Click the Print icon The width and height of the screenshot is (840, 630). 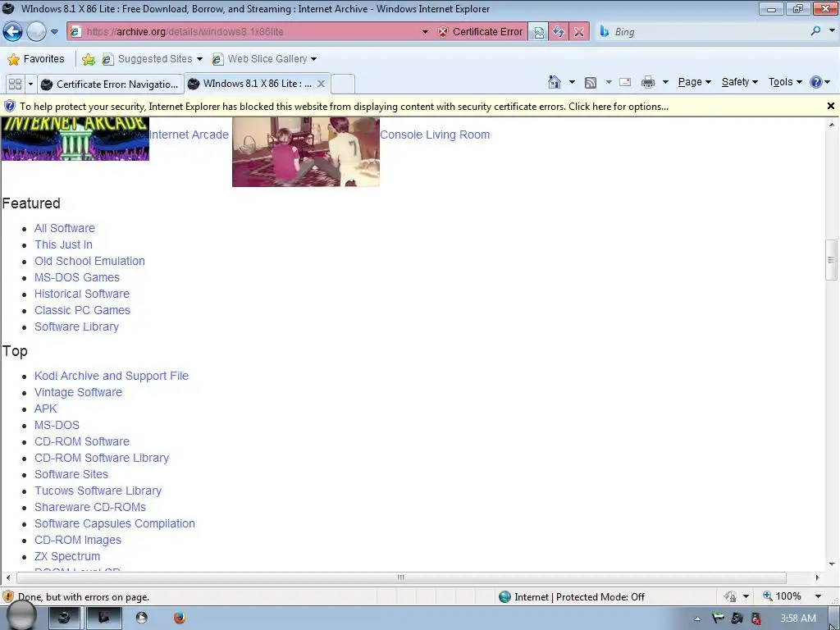(x=648, y=82)
